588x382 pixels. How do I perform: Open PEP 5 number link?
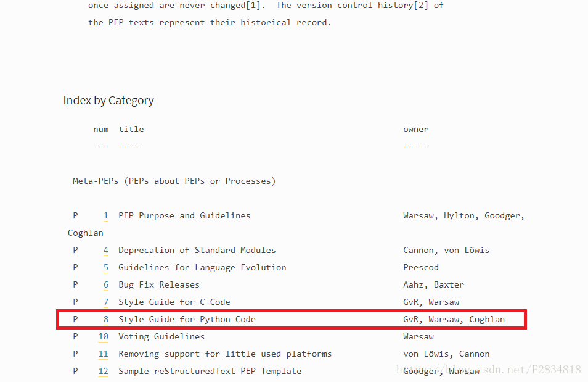tap(106, 267)
